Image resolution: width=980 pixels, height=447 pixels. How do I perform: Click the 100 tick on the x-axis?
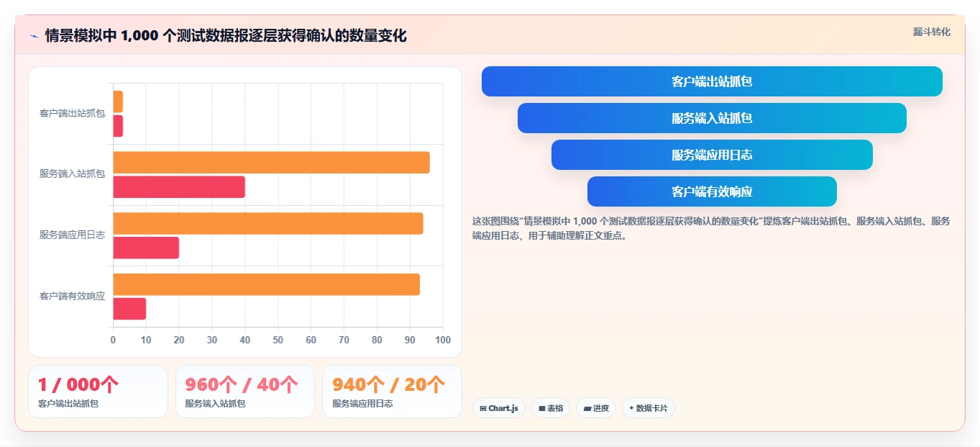(443, 340)
